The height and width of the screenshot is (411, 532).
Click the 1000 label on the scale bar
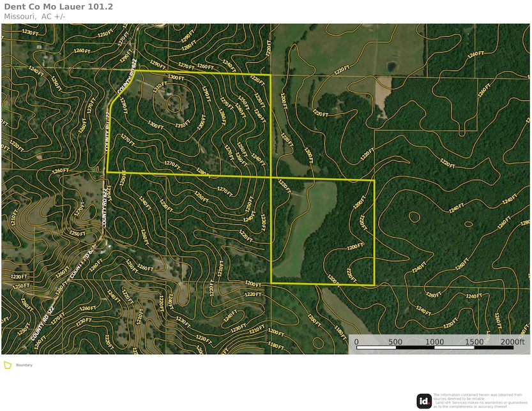point(434,342)
